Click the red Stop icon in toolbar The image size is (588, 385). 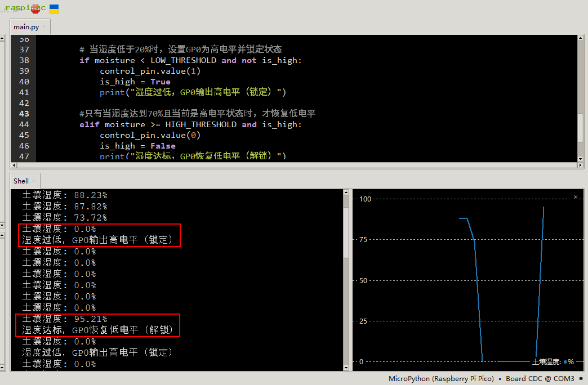tap(37, 9)
